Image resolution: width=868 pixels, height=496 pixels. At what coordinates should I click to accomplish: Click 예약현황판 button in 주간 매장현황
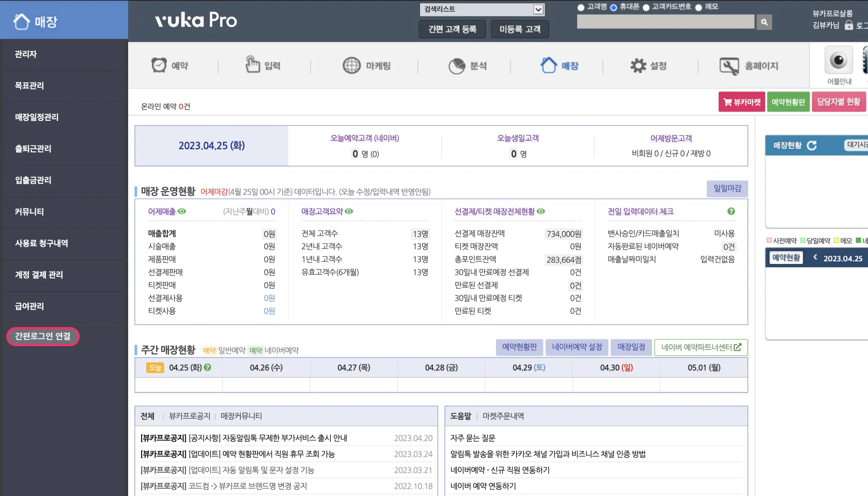520,347
